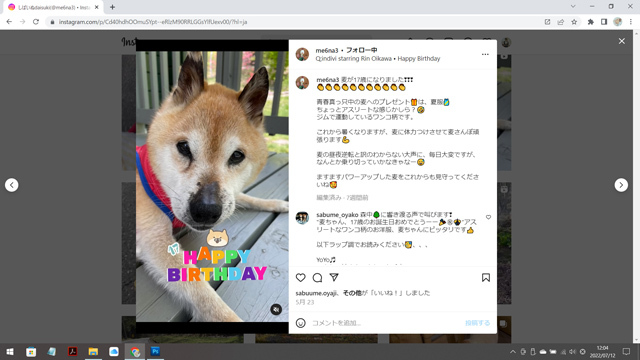The image size is (640, 360).
Task: Show hidden system tray icons
Action: 513,351
